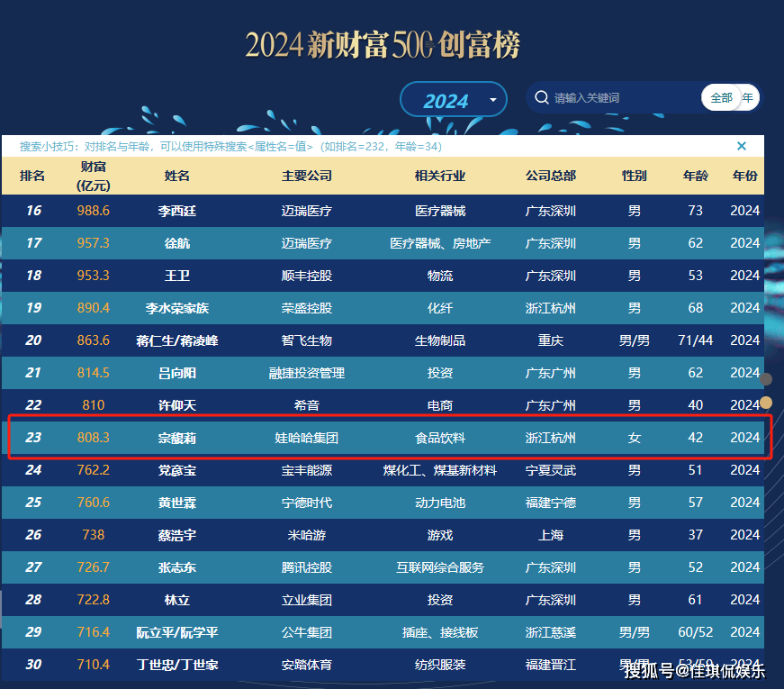The image size is (784, 689).
Task: Click the company 公牛集团
Action: (307, 632)
